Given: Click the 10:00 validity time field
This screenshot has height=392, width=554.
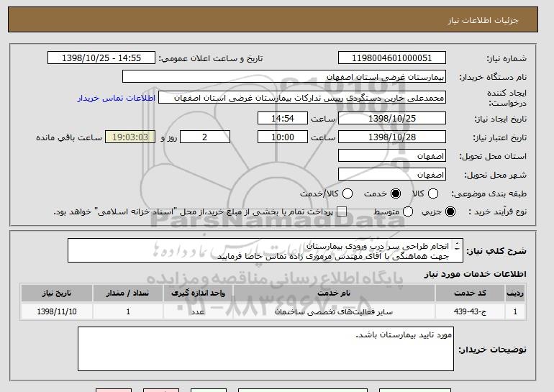Looking at the screenshot, I should (x=283, y=137).
